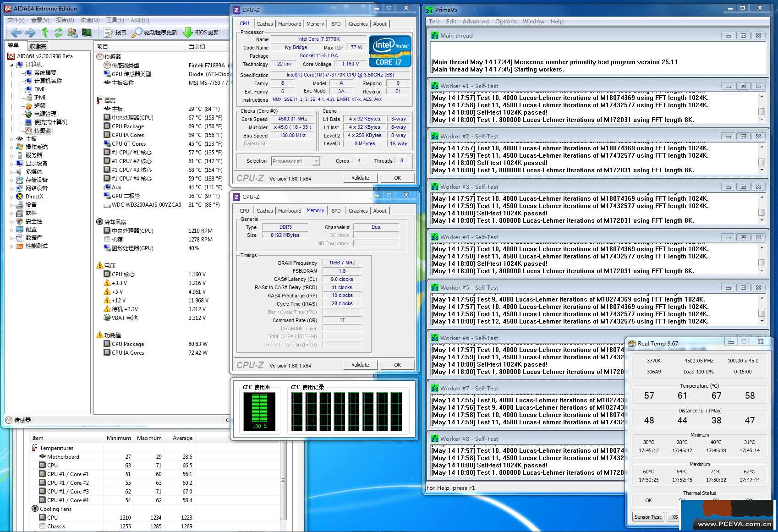Open the users icon in AIDA64 toolbar
Screen dimensions: 778x532
click(72, 33)
